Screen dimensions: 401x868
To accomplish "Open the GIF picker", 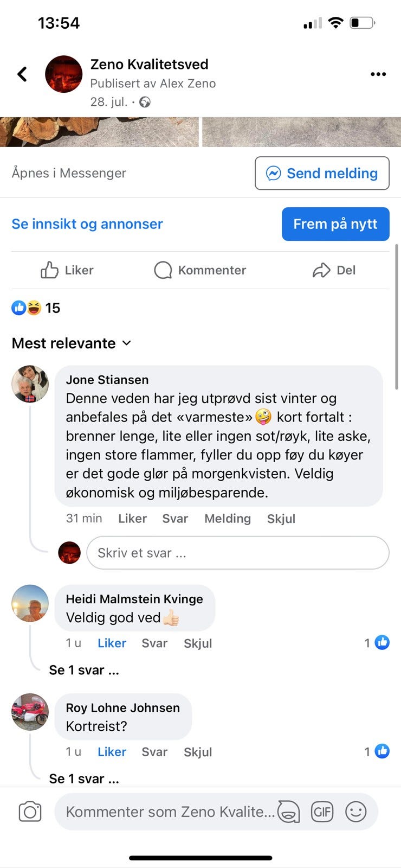I will click(322, 812).
